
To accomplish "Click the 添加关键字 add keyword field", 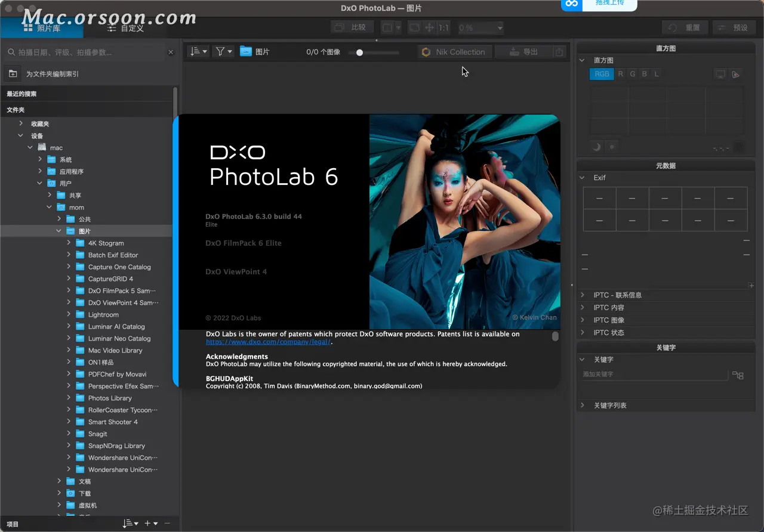I will [655, 375].
